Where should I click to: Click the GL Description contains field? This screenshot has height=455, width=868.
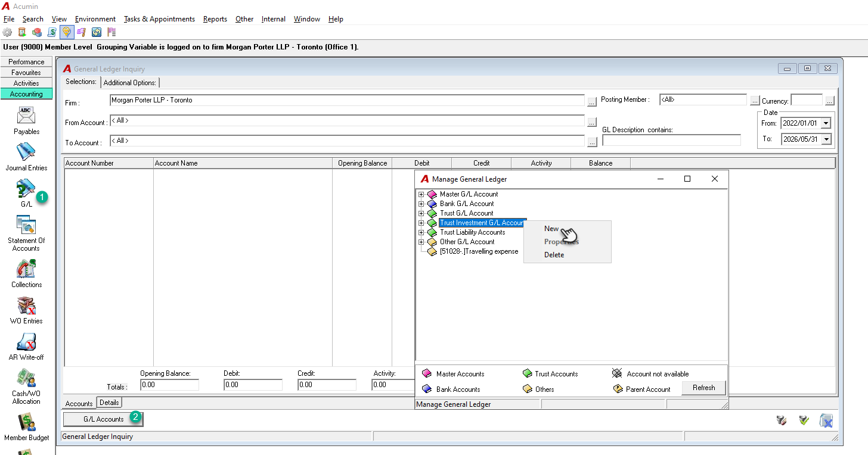[671, 141]
